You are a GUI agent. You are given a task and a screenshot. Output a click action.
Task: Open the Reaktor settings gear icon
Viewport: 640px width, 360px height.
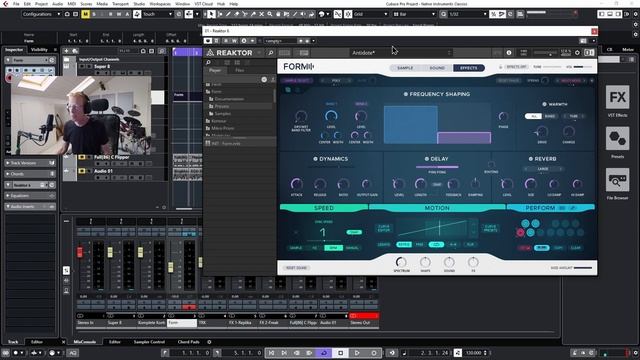(577, 53)
